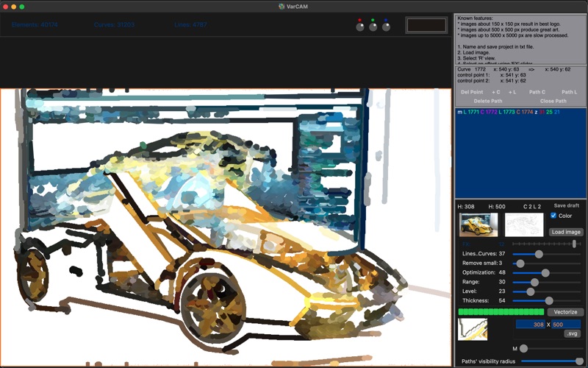
Task: Click the Vectorize button
Action: tap(565, 312)
